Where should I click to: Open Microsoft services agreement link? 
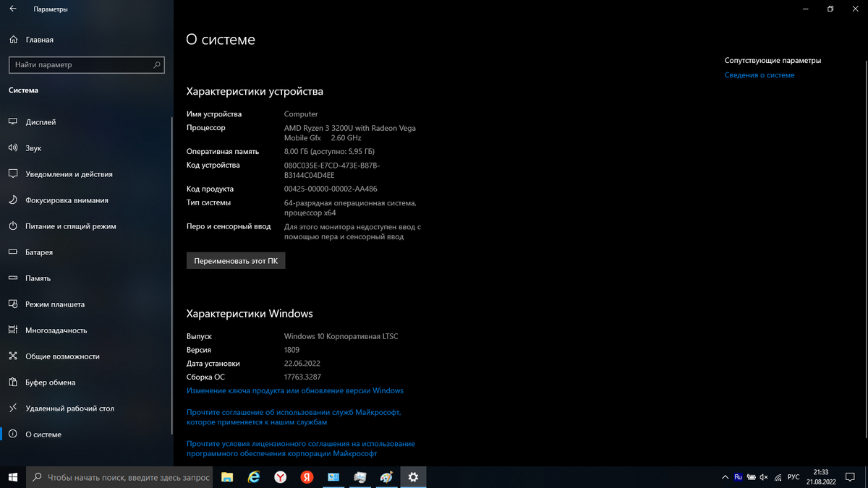pyautogui.click(x=294, y=417)
